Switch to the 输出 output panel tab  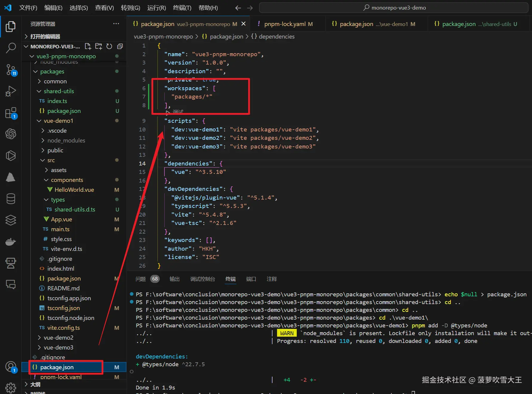[x=175, y=279]
